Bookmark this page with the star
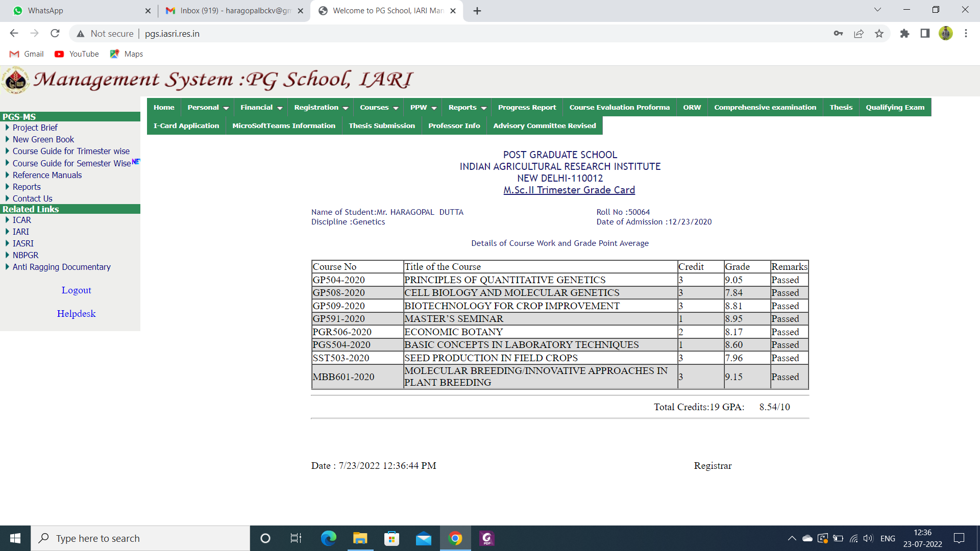 pyautogui.click(x=879, y=33)
